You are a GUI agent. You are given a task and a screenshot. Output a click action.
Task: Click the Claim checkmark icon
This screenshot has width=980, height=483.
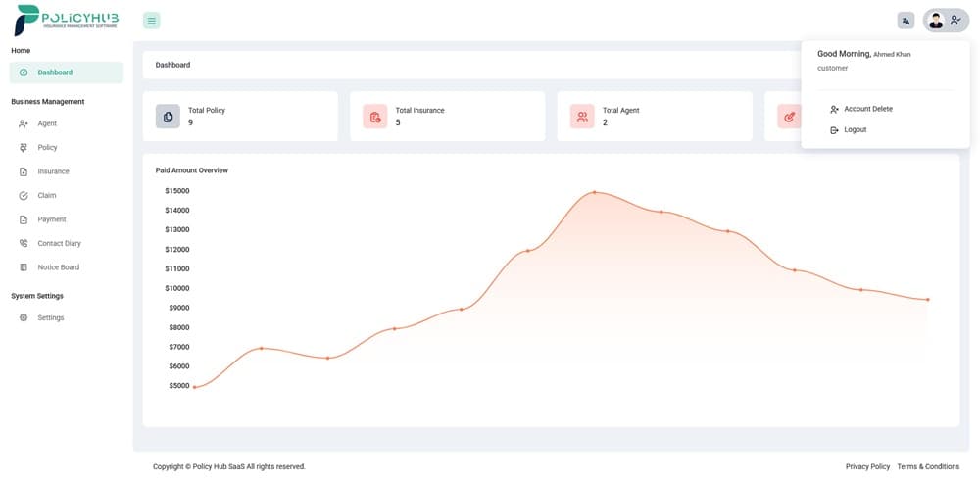point(24,196)
